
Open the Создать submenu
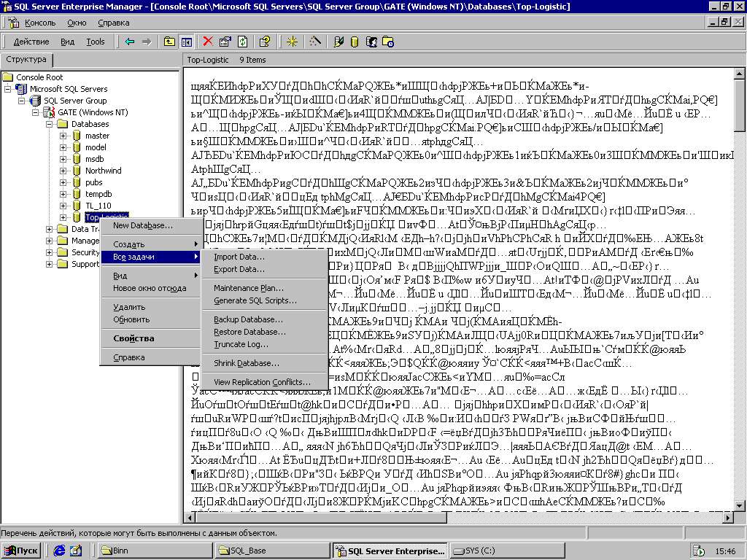click(150, 244)
